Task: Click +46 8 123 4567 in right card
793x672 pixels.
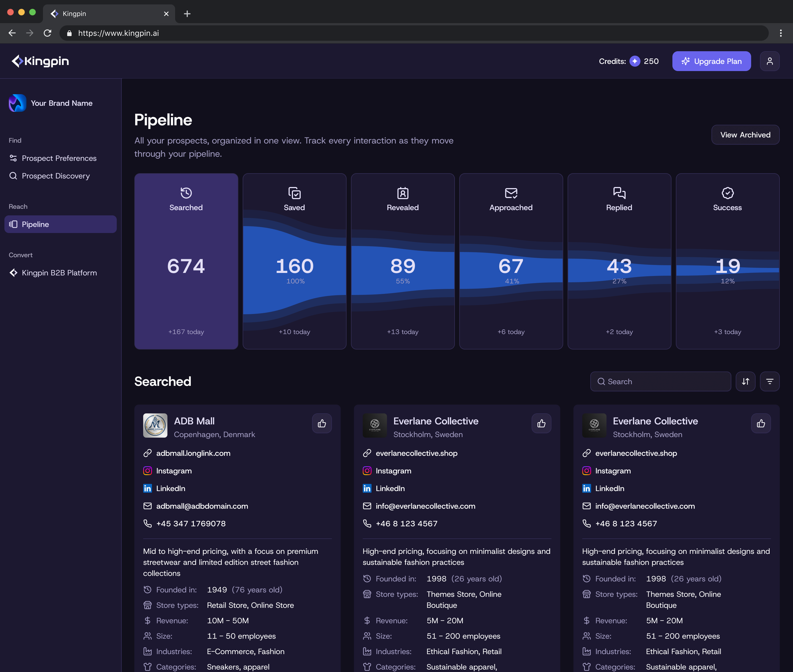Action: click(626, 524)
